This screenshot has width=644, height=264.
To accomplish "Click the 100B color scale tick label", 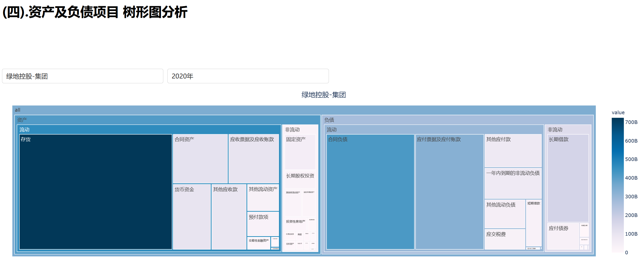I will 631,234.
